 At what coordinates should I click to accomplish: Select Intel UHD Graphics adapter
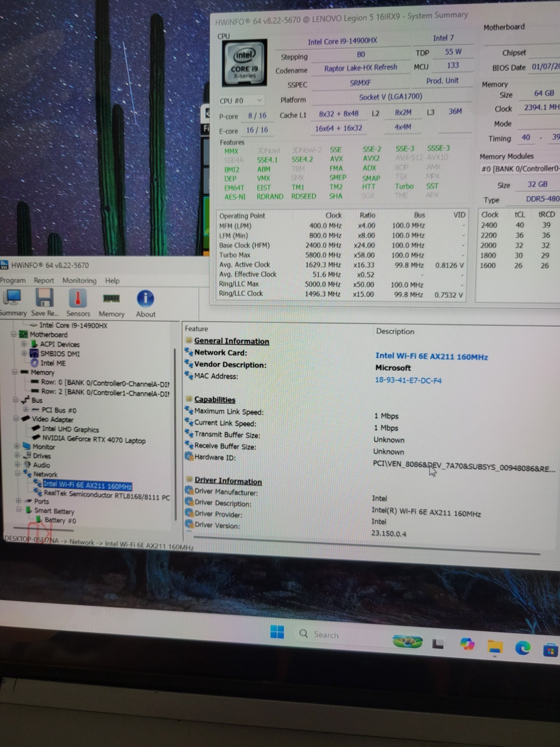[x=70, y=429]
